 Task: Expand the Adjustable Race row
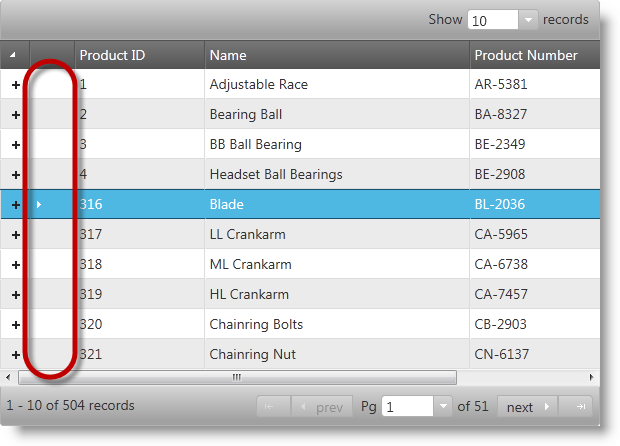(15, 85)
